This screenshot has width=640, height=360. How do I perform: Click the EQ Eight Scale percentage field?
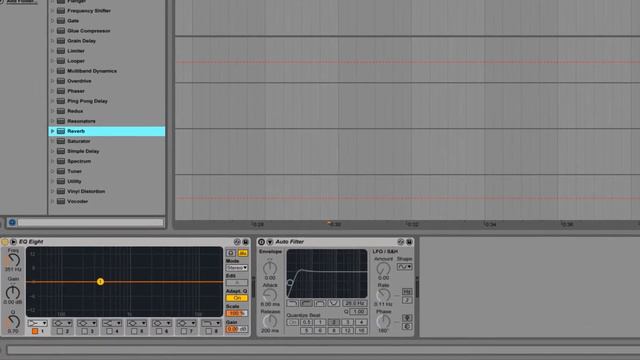237,313
